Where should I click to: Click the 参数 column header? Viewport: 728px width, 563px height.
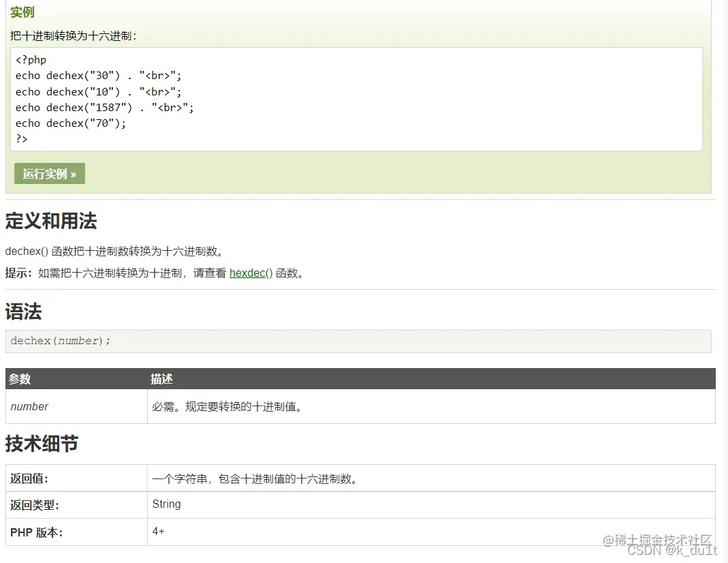[20, 379]
